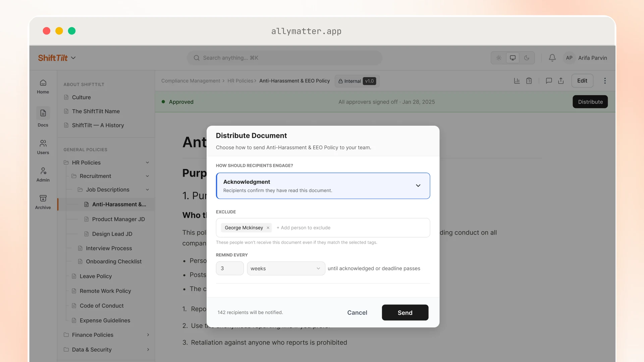644x362 pixels.
Task: Collapse the HR Policies folder
Action: tap(147, 163)
